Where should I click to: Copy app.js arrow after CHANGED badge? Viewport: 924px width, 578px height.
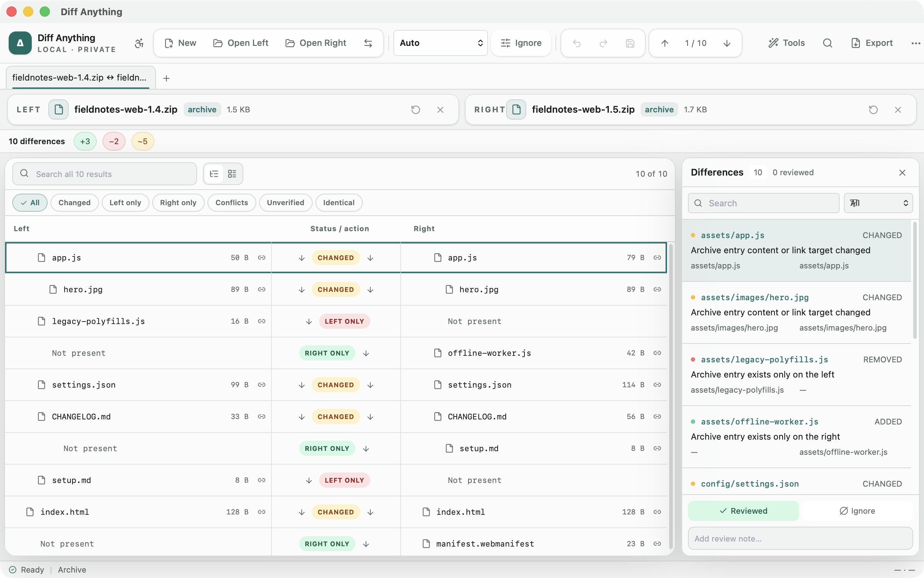pos(370,258)
